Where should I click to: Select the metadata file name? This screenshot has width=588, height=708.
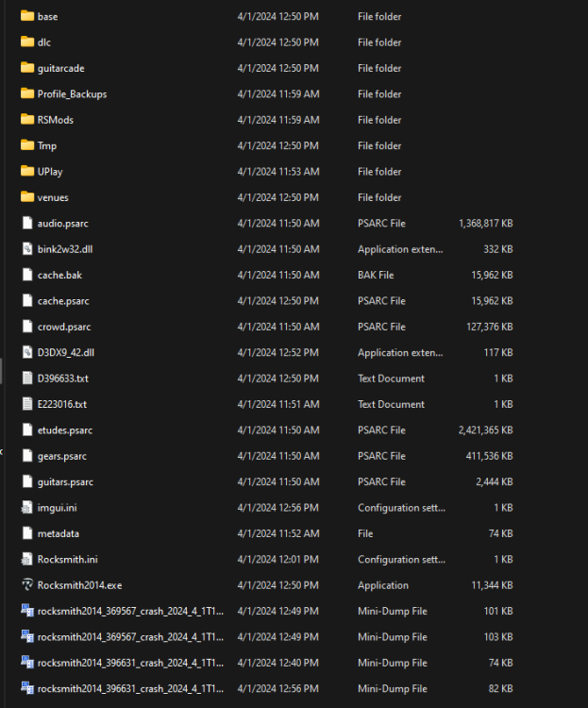[x=58, y=533]
